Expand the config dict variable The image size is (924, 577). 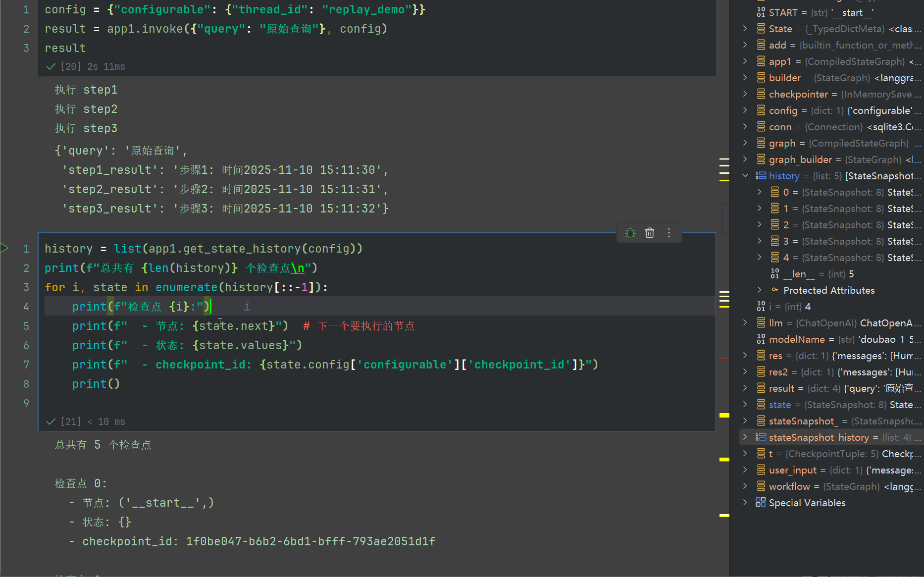[745, 110]
